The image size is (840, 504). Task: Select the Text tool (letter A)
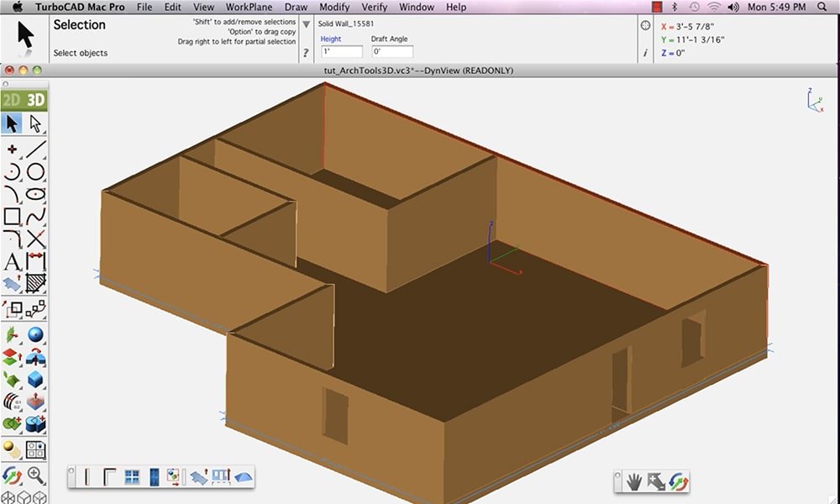12,262
